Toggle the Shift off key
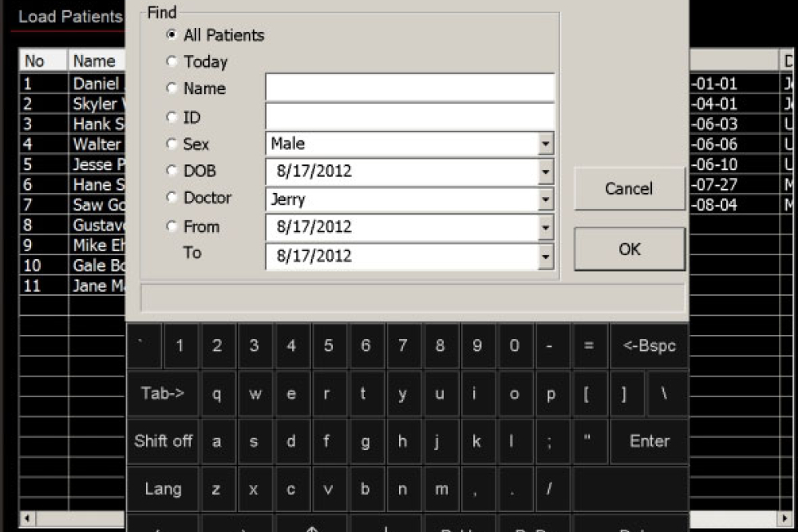The height and width of the screenshot is (532, 798). pos(163,441)
